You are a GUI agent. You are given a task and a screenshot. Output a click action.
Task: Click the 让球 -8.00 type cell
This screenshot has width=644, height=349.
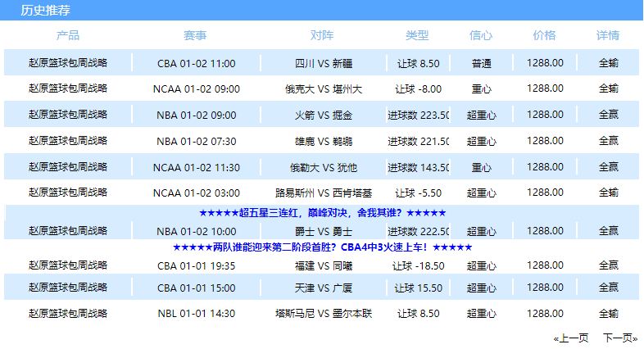tap(418, 88)
